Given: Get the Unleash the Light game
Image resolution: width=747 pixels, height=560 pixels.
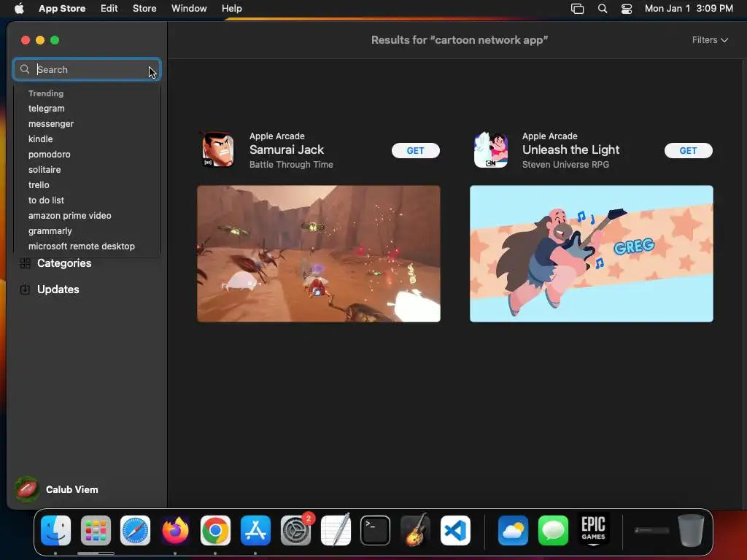Looking at the screenshot, I should point(689,150).
